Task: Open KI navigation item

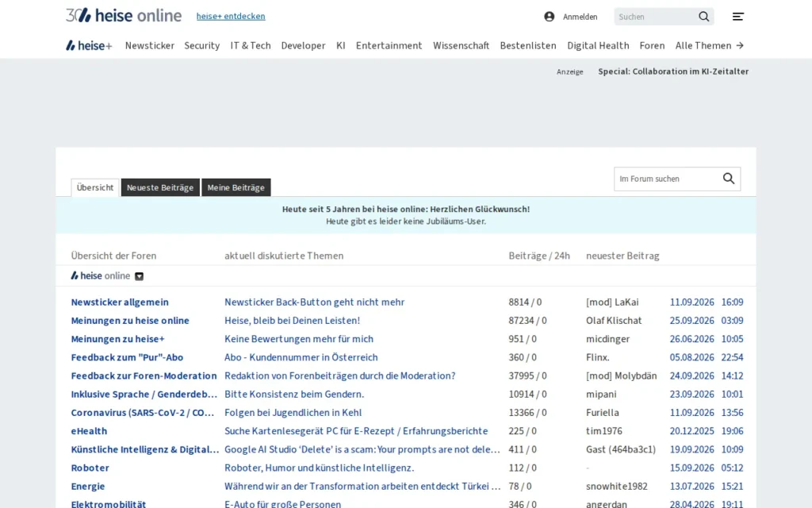Action: coord(341,45)
